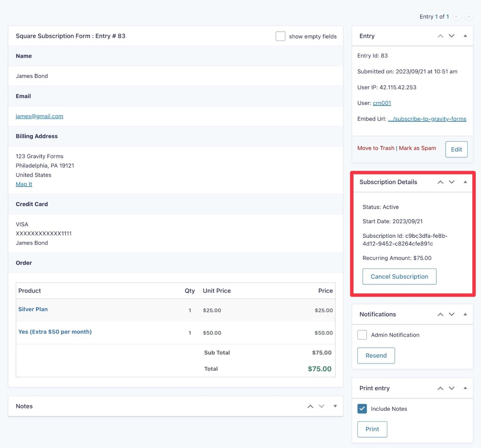Screen dimensions: 481x448
Task: Navigate to the next entry arrow
Action: pyautogui.click(x=469, y=17)
